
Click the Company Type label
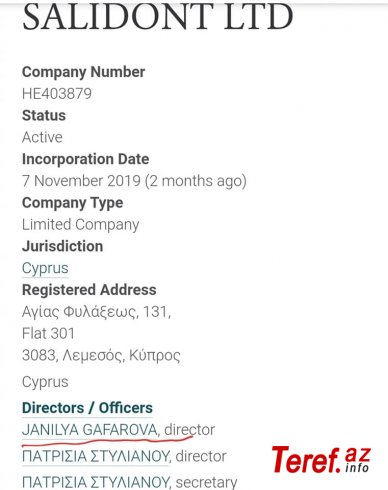72,203
